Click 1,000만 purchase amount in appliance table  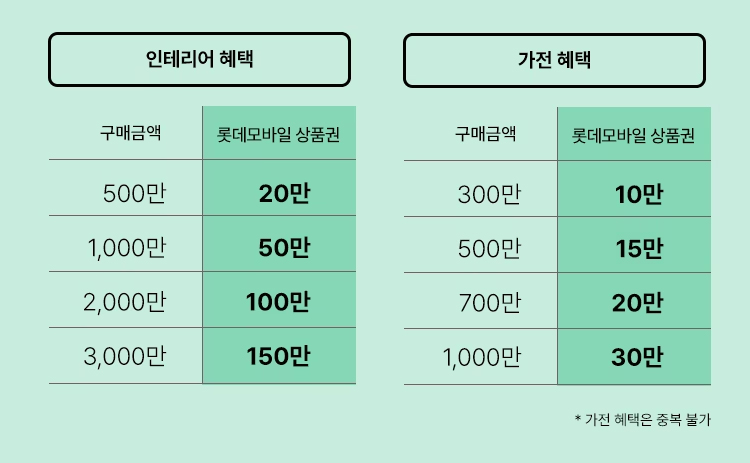(x=481, y=357)
